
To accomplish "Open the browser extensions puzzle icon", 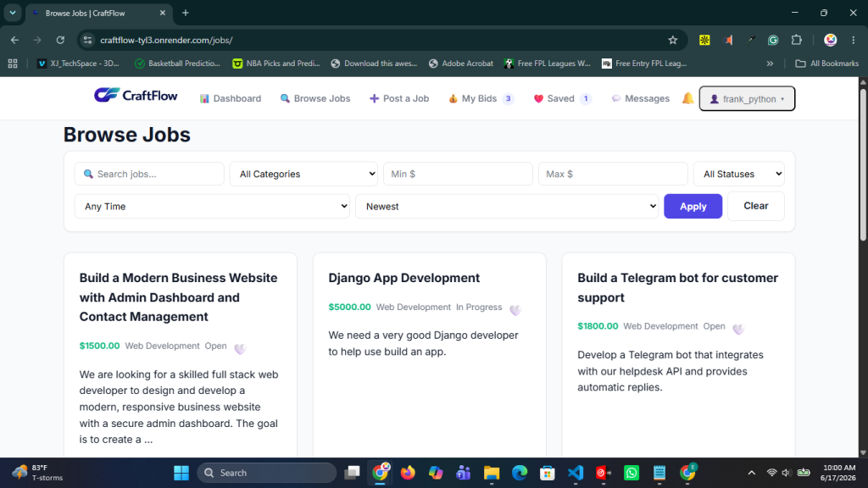I will (x=797, y=40).
